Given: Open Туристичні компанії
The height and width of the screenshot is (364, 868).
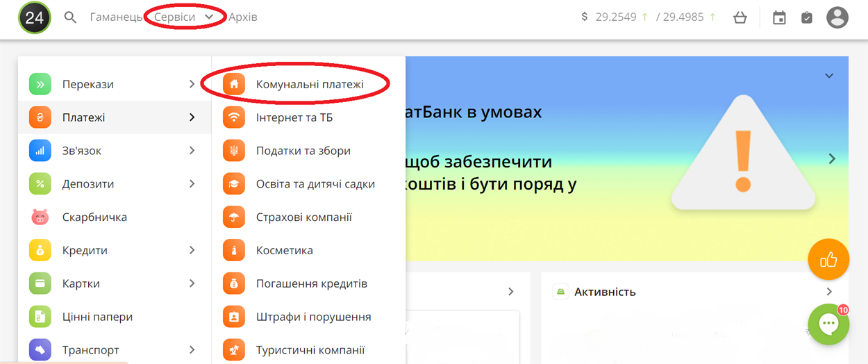Looking at the screenshot, I should 309,350.
